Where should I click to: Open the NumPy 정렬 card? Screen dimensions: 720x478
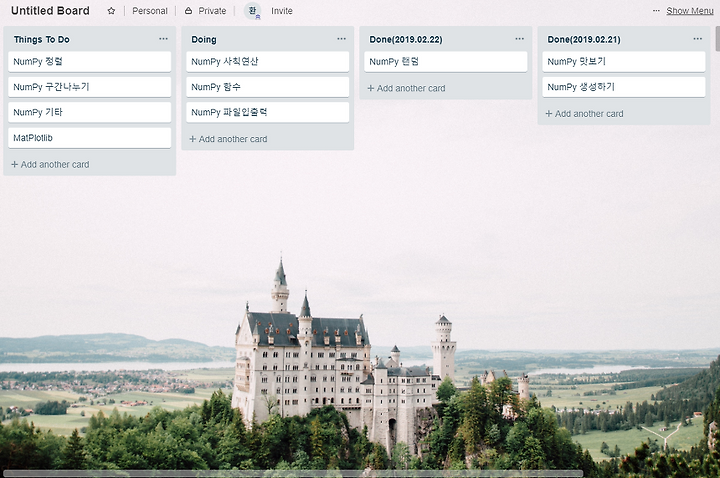90,62
